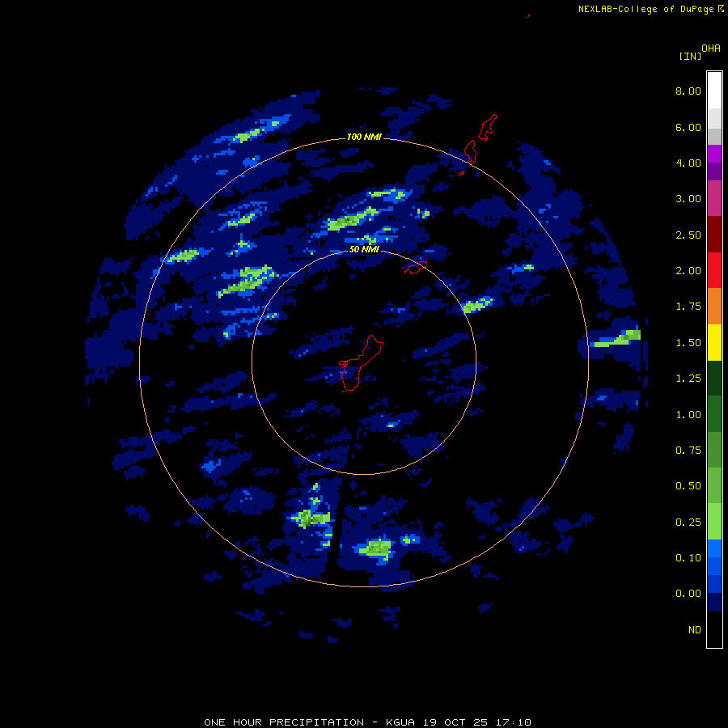Click the ND legend label

pyautogui.click(x=695, y=630)
